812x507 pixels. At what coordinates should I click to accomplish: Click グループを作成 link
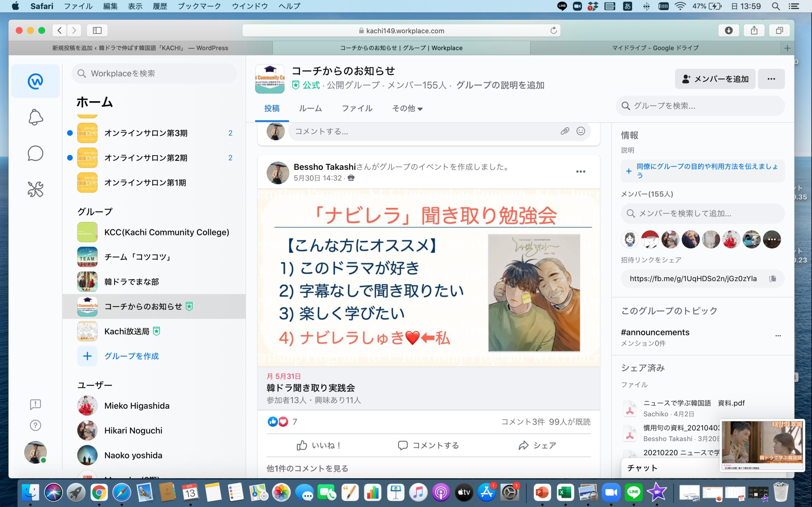tap(131, 356)
